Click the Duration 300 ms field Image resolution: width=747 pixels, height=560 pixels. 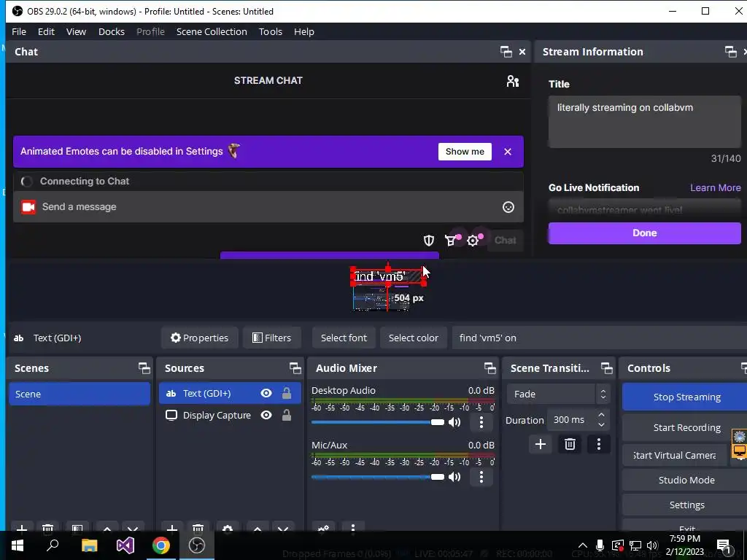coord(570,420)
